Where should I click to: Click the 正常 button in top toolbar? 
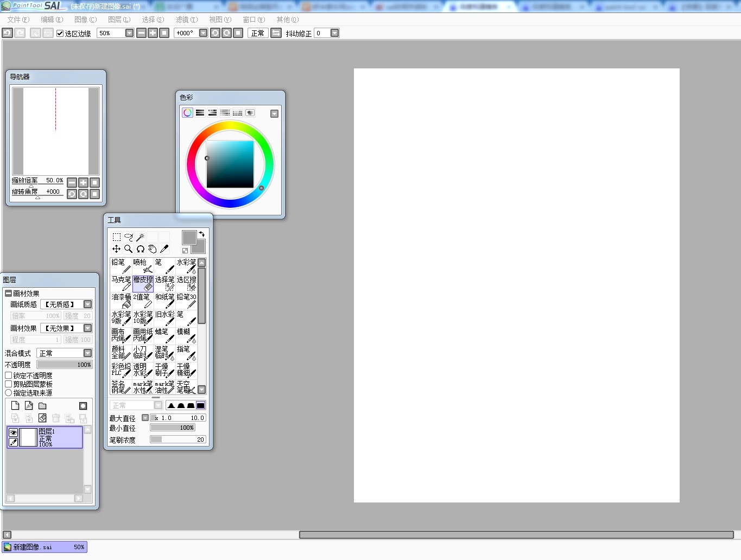click(258, 33)
